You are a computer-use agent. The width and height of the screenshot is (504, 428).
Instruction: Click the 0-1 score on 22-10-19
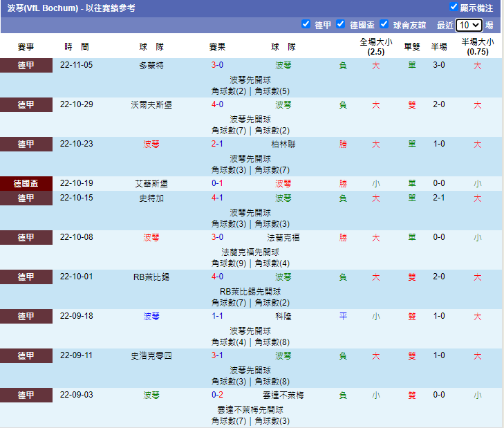click(217, 183)
